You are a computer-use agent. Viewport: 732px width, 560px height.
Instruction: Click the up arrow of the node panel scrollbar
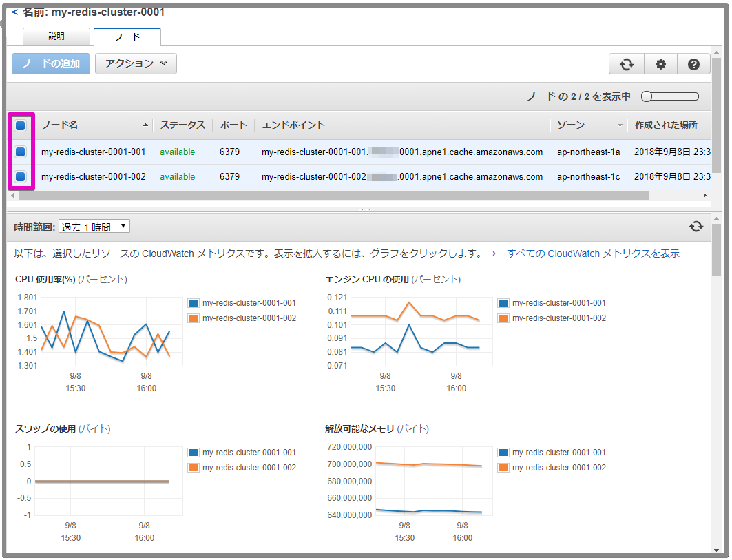pyautogui.click(x=716, y=52)
